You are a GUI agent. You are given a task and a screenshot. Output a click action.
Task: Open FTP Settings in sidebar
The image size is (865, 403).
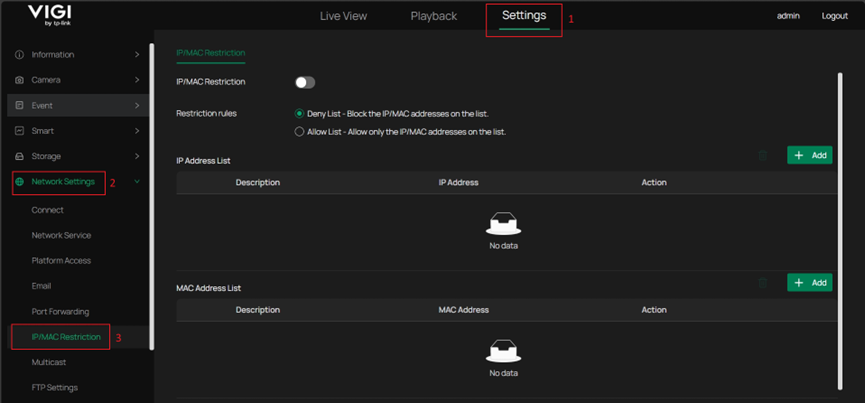click(x=55, y=388)
